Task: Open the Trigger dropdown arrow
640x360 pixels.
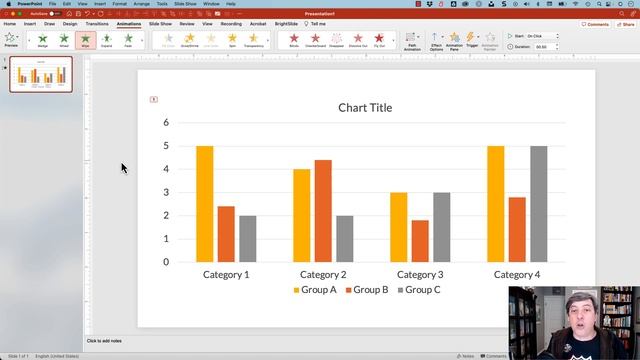Action: pyautogui.click(x=478, y=37)
